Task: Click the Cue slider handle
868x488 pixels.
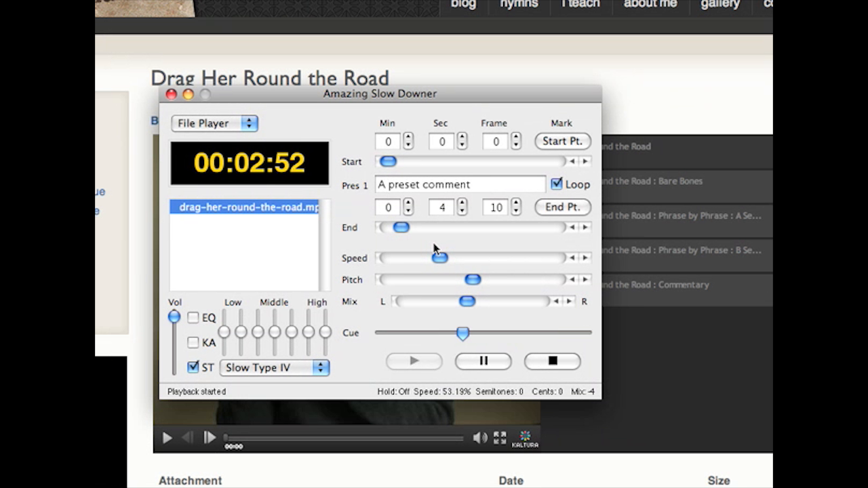Action: 462,333
